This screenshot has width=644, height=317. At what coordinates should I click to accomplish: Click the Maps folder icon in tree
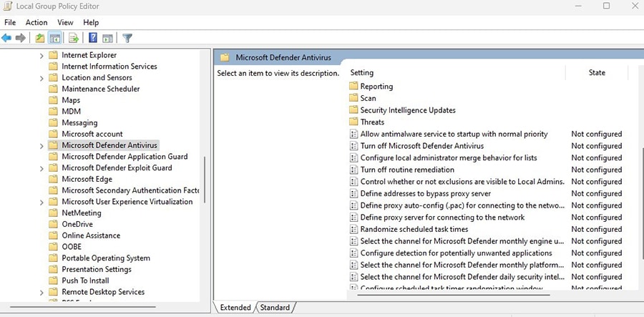point(53,100)
